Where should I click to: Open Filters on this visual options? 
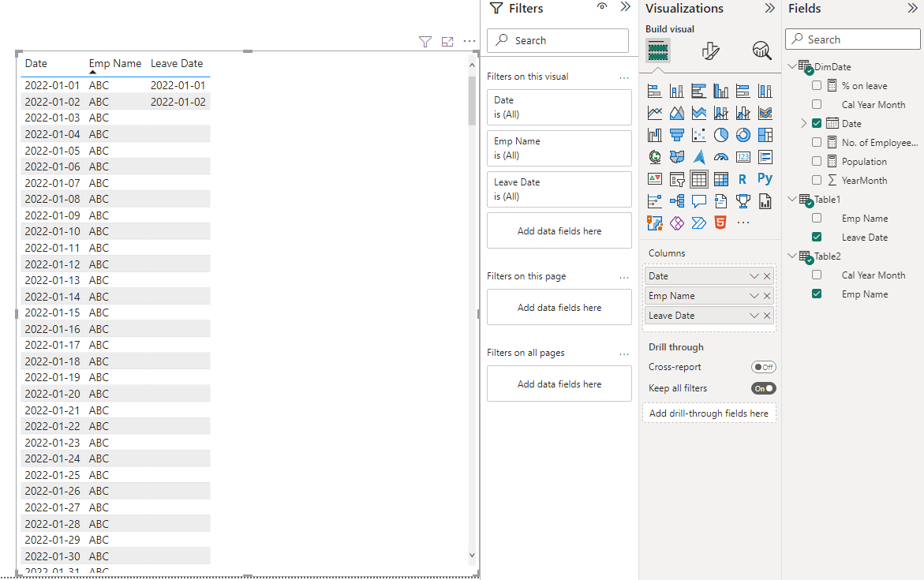point(624,77)
